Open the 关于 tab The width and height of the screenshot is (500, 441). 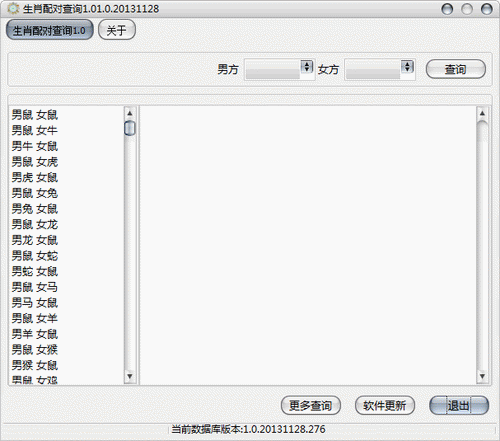[x=117, y=30]
